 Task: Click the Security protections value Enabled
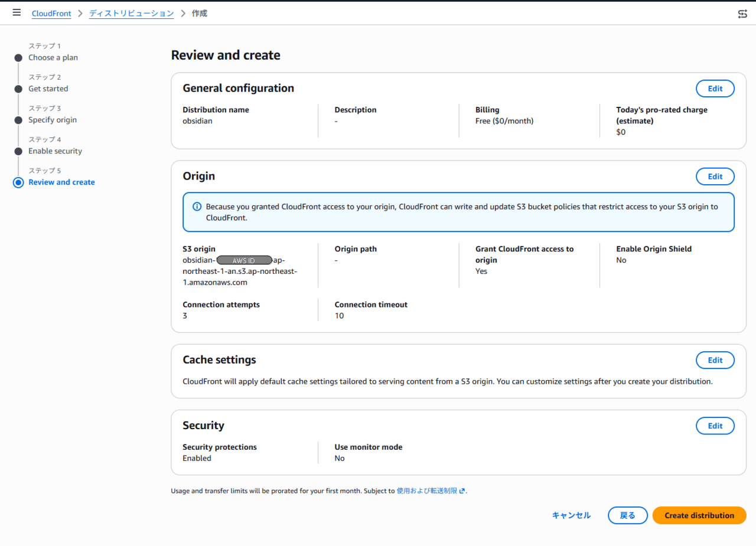click(x=197, y=459)
